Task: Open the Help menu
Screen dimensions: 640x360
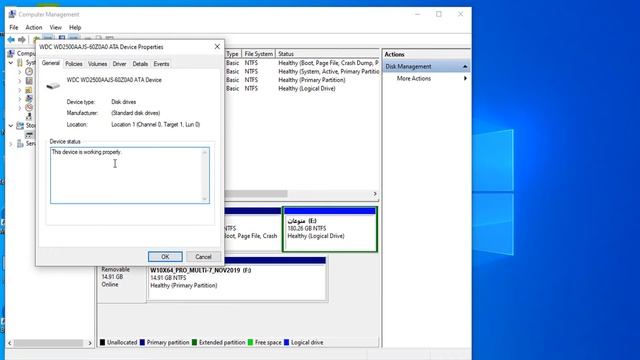Action: click(75, 27)
